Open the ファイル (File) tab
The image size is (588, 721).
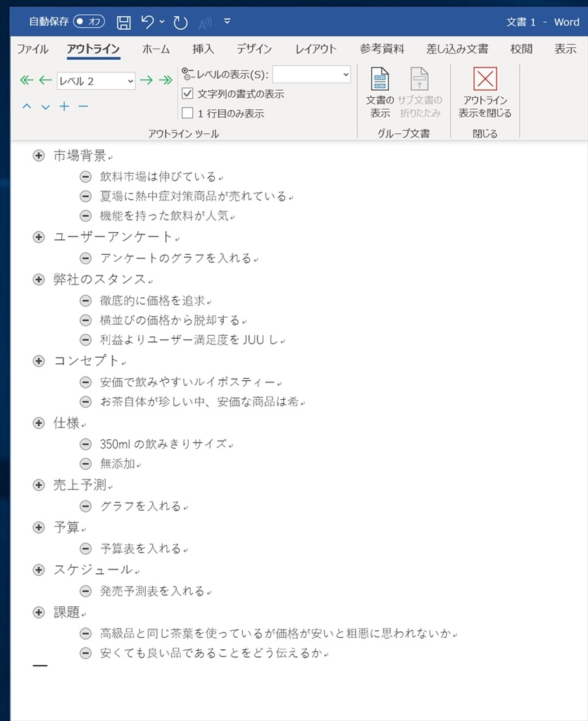tap(32, 49)
